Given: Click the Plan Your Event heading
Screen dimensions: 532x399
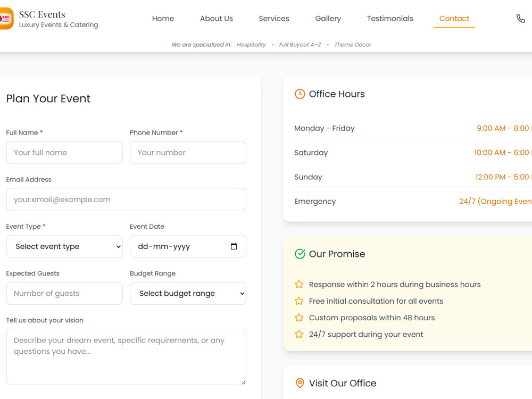Looking at the screenshot, I should (x=48, y=98).
